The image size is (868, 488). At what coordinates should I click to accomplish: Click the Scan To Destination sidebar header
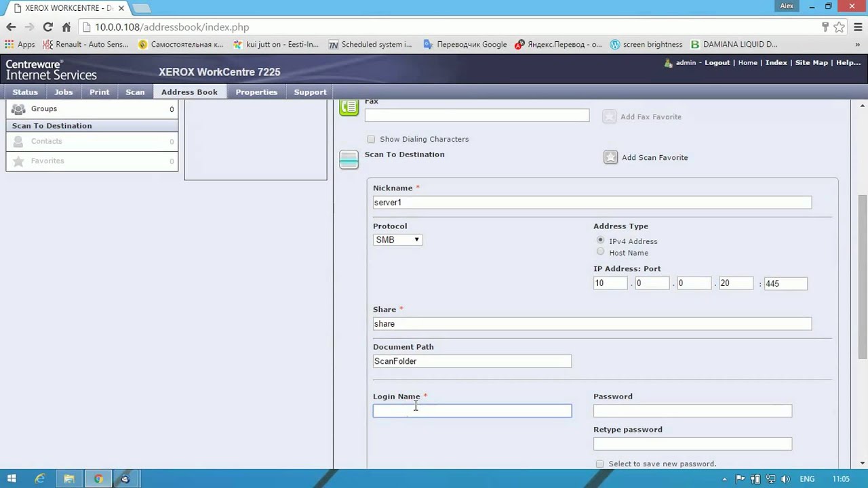[x=92, y=125]
